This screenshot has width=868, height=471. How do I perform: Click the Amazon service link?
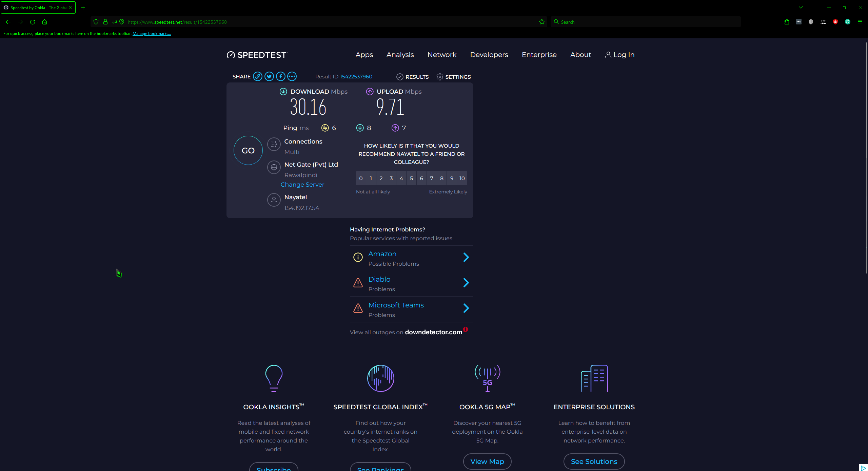pos(382,254)
